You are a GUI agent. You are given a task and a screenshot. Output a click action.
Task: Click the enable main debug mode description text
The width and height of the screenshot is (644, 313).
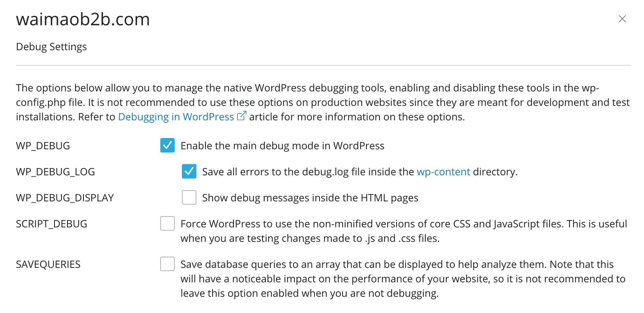point(282,145)
